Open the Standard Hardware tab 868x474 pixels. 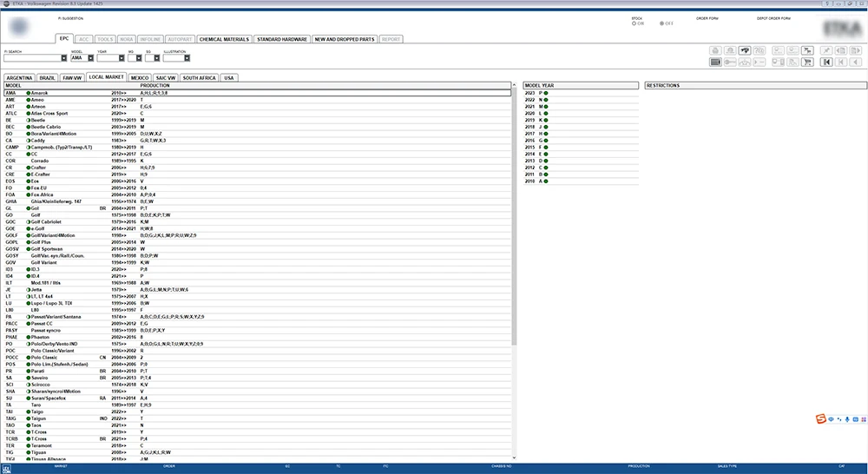point(282,39)
